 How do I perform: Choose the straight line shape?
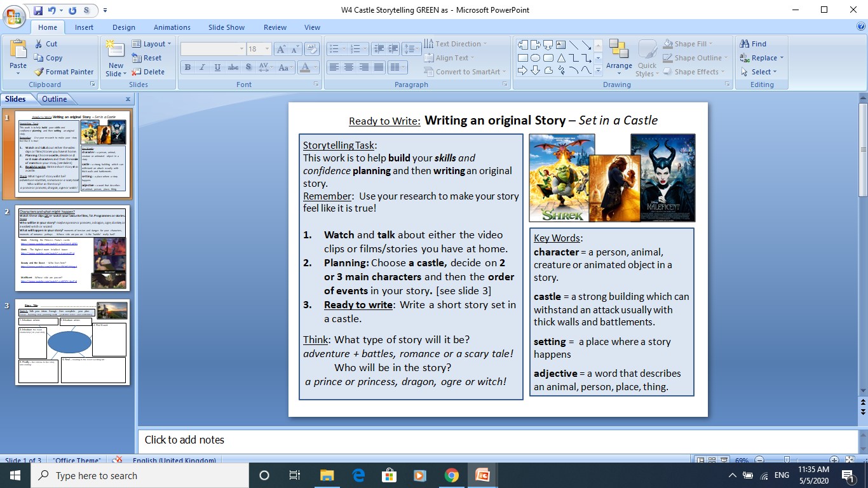click(574, 45)
